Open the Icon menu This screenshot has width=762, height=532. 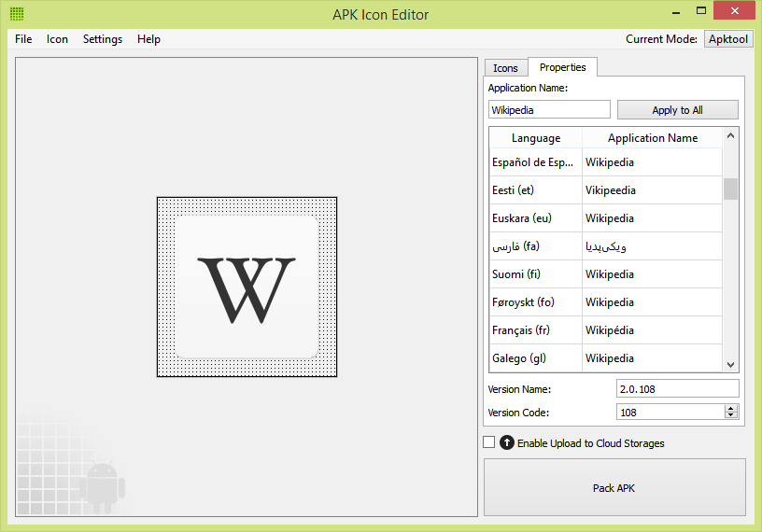coord(57,39)
